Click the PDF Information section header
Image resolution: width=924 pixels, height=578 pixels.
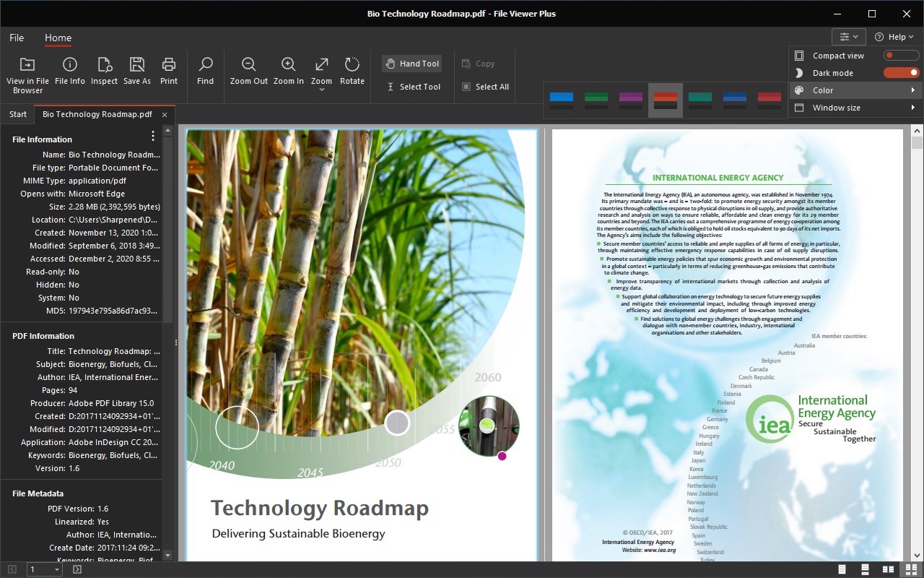pyautogui.click(x=43, y=336)
